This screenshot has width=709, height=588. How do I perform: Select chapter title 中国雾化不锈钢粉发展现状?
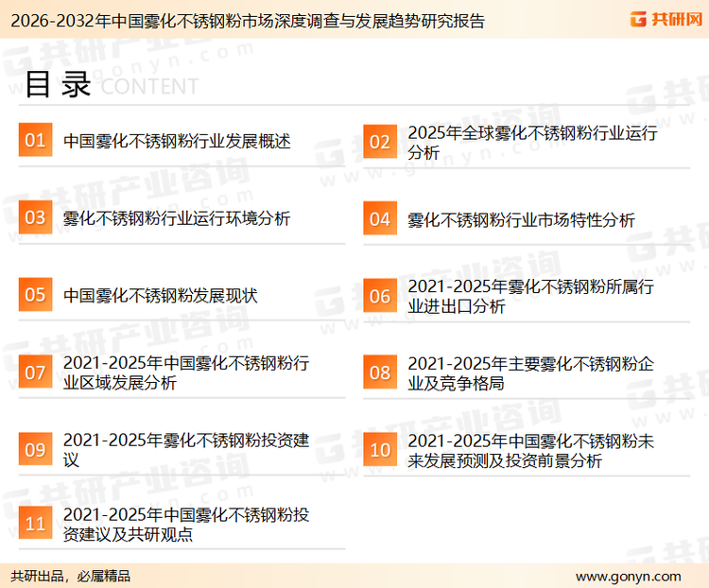click(161, 296)
